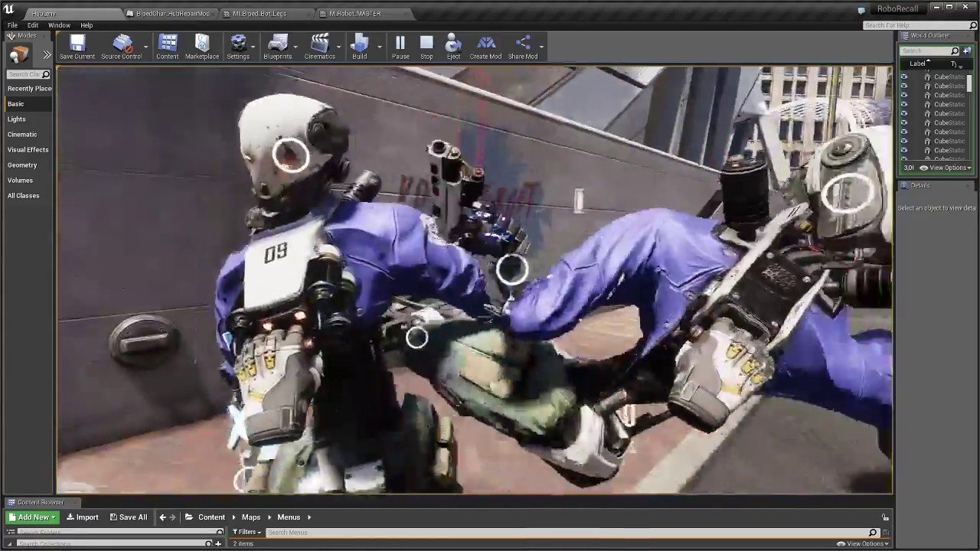This screenshot has height=551, width=980.
Task: Open World Outliner View Options dropdown
Action: tap(946, 168)
